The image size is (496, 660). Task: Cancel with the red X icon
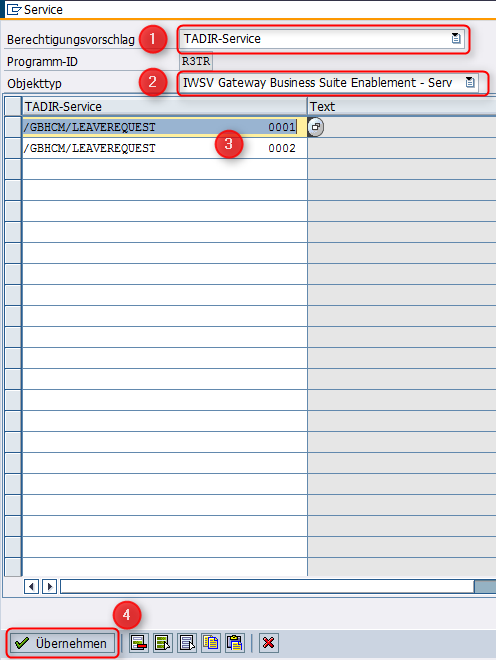[x=268, y=643]
